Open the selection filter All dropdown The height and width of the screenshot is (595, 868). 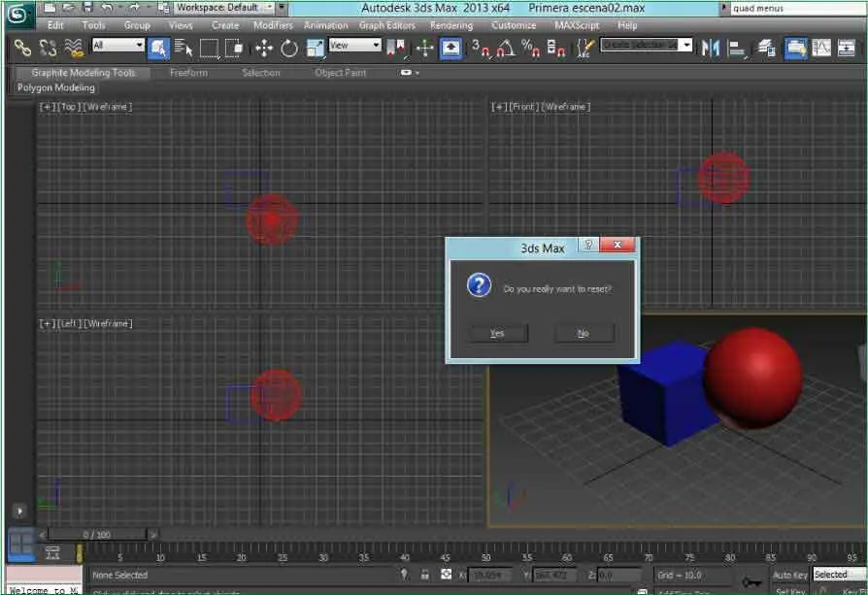[118, 45]
